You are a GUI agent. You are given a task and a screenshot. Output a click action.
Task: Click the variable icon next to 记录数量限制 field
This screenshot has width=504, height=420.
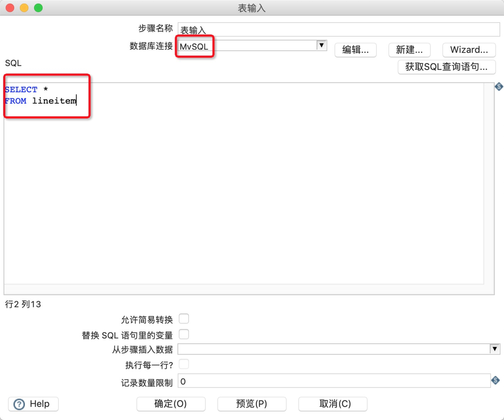pyautogui.click(x=495, y=380)
